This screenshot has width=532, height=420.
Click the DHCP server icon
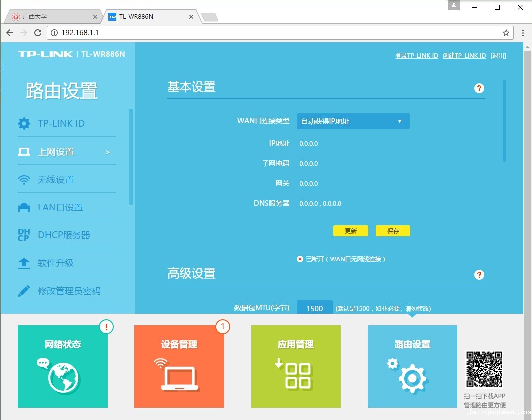[24, 235]
